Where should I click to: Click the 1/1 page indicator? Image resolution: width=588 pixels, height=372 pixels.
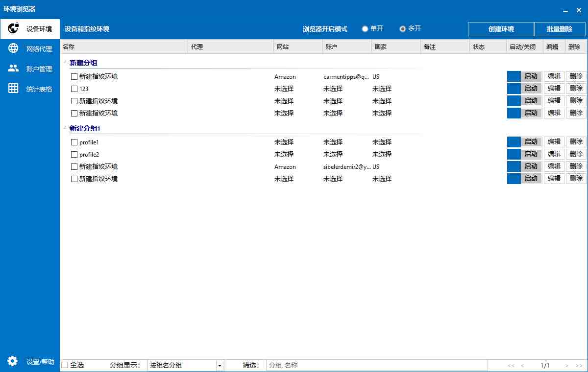pyautogui.click(x=545, y=366)
